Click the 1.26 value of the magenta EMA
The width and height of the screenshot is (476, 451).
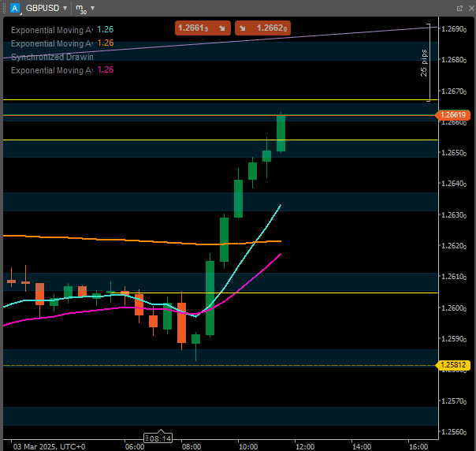pyautogui.click(x=106, y=69)
